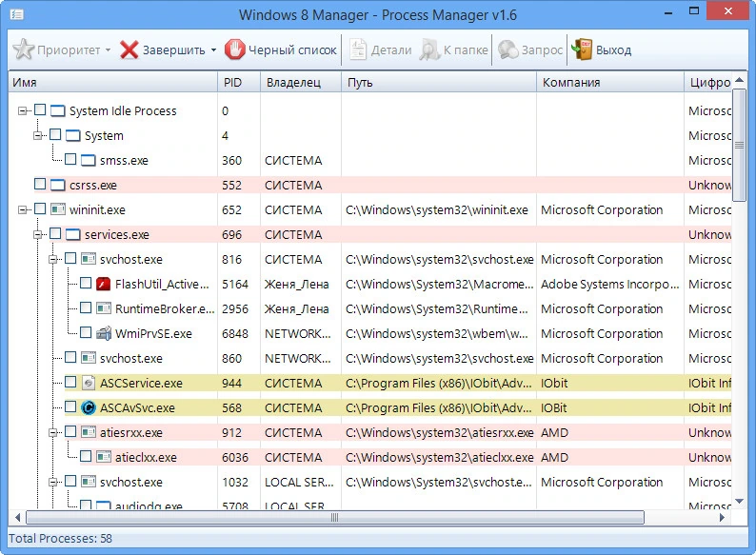Click the RuntimeBroker.exe process icon

tap(103, 308)
